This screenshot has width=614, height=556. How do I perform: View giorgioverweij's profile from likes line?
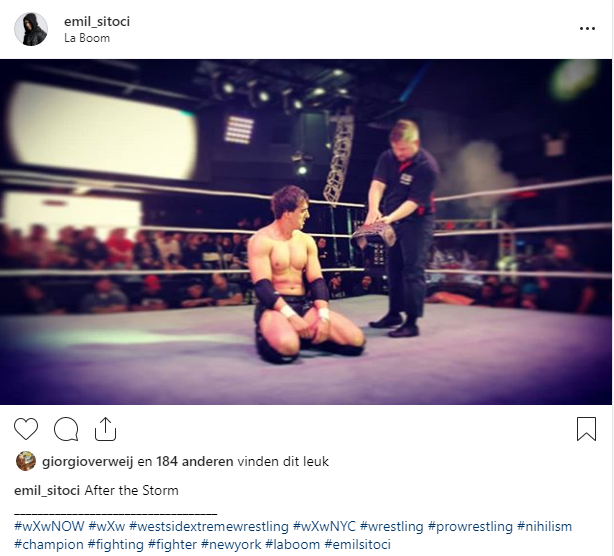[x=88, y=462]
